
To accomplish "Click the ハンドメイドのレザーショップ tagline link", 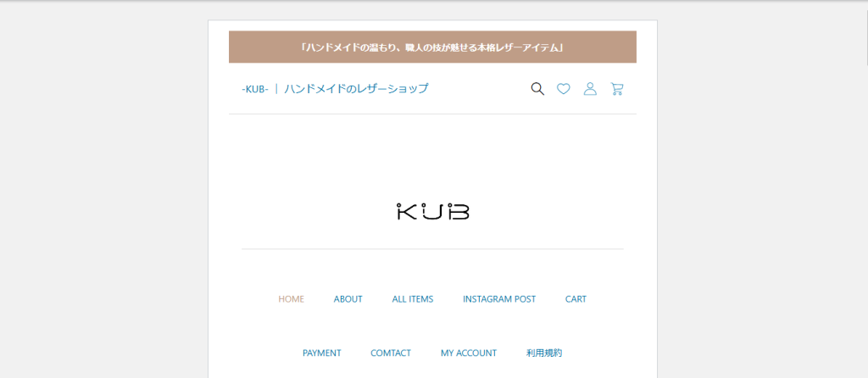I will coord(356,89).
